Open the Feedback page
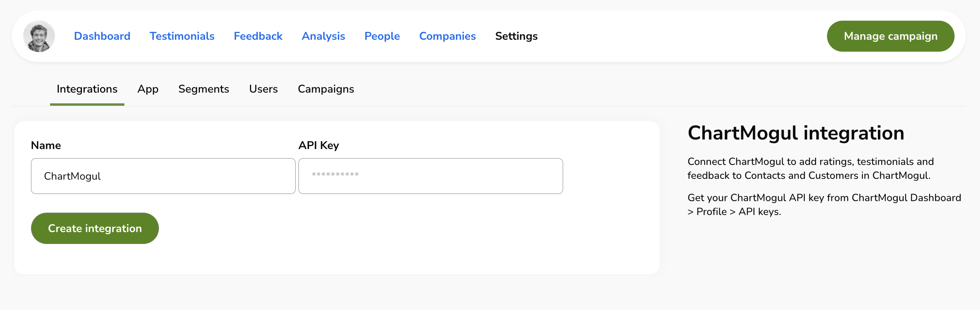 pyautogui.click(x=258, y=36)
